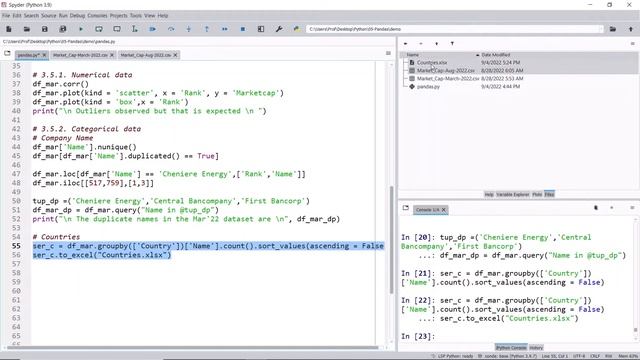Click the Files pane filter icon
Image resolution: width=640 pixels, height=360 pixels.
[x=452, y=43]
